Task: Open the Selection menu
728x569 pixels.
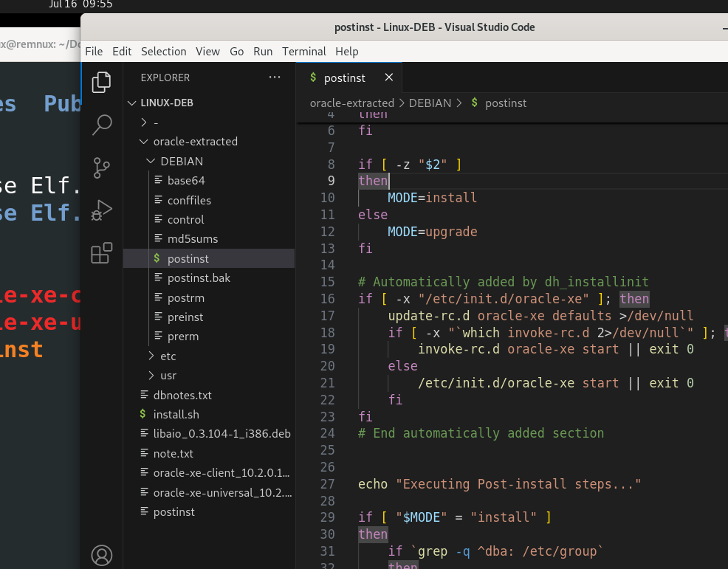Action: coord(163,52)
